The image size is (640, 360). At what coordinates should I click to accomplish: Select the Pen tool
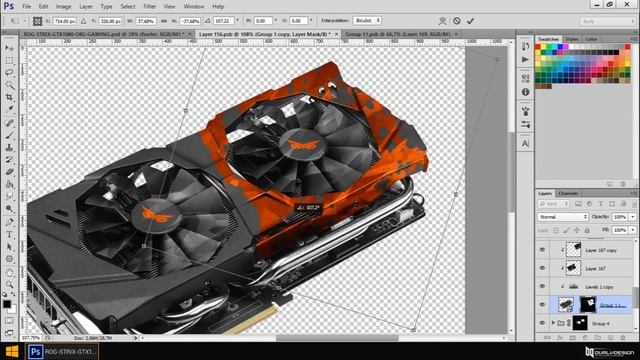coord(9,222)
